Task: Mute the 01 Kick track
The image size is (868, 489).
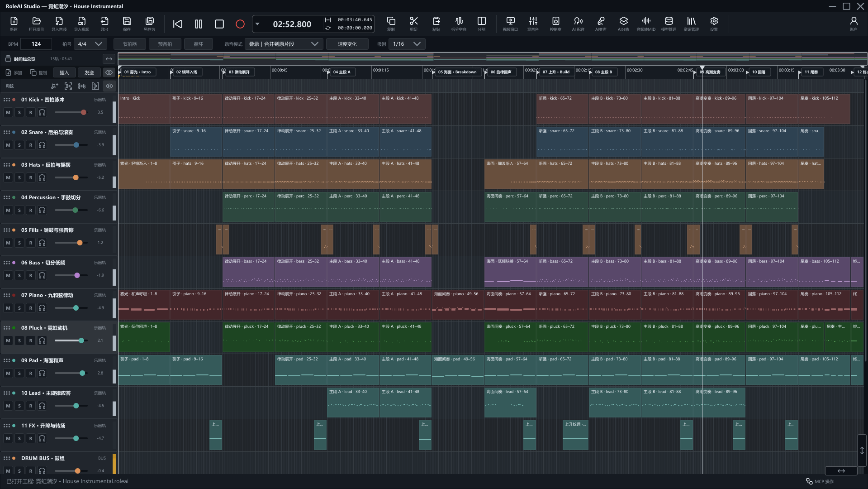Action: pyautogui.click(x=8, y=112)
